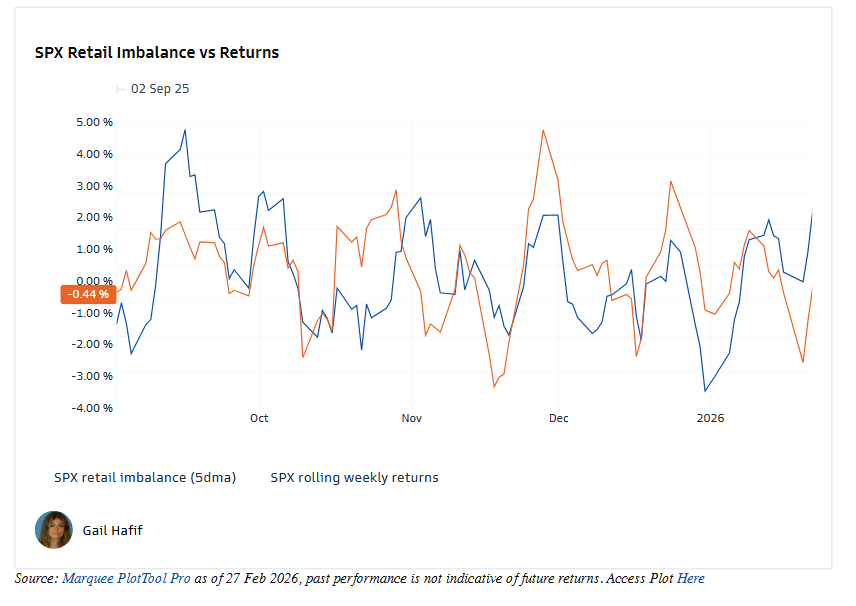Click the blue line's lowest trough near 2026
This screenshot has height=606, width=856.
[705, 391]
